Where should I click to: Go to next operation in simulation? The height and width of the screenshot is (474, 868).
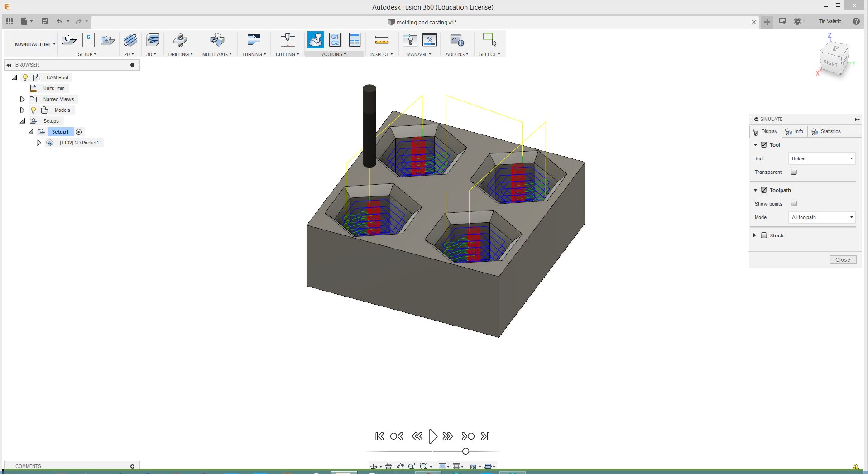point(468,436)
